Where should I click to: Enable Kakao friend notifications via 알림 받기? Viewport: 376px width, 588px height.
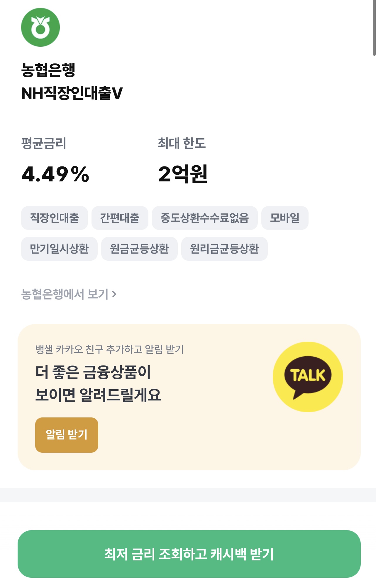(x=67, y=436)
